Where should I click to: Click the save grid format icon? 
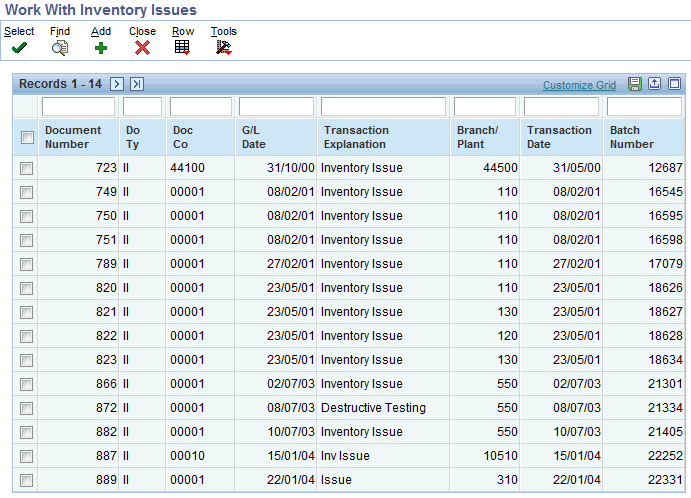tap(635, 84)
